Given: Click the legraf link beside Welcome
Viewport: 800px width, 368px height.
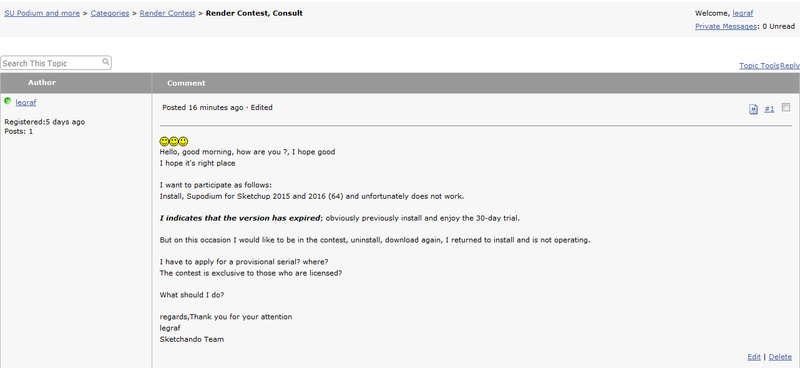Looking at the screenshot, I should point(742,13).
